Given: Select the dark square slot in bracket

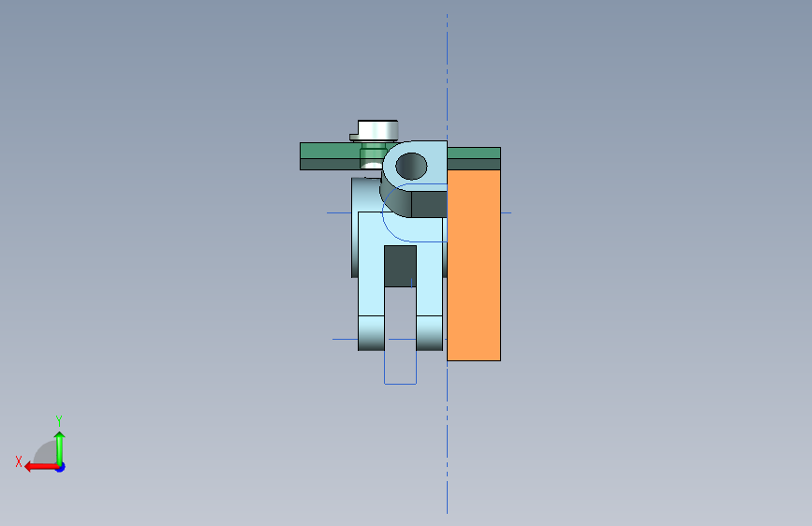Looking at the screenshot, I should click(x=400, y=266).
